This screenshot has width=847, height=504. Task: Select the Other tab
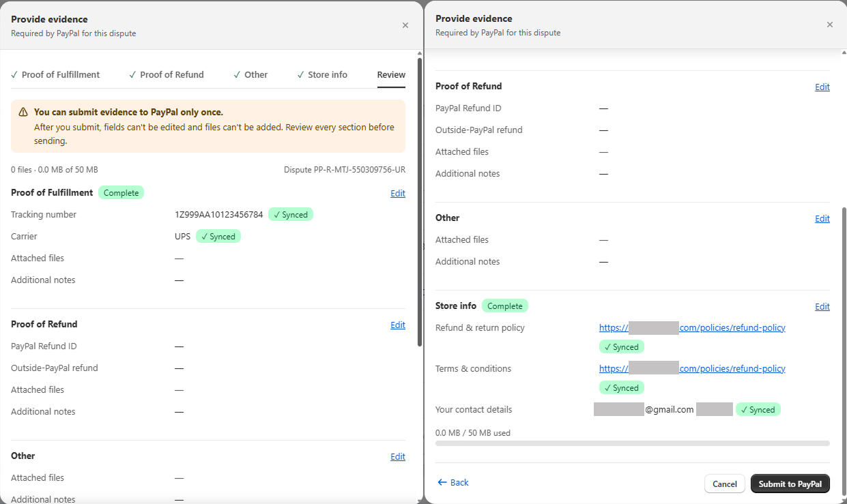point(250,74)
